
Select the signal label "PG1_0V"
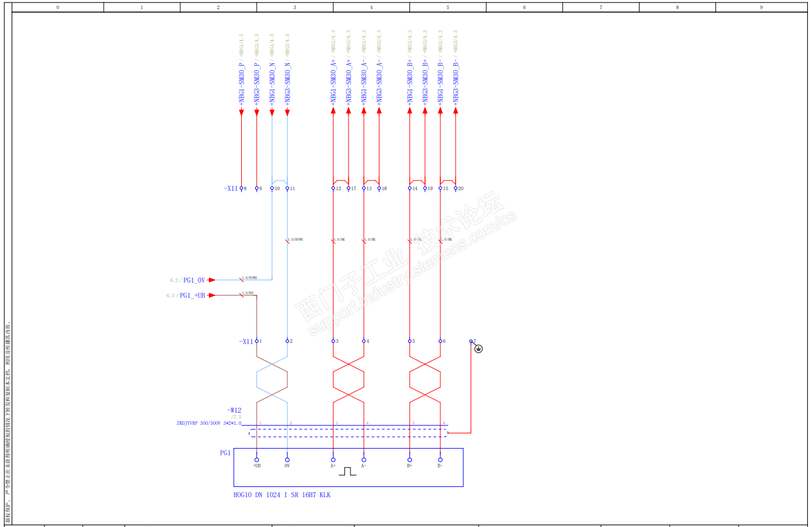194,280
